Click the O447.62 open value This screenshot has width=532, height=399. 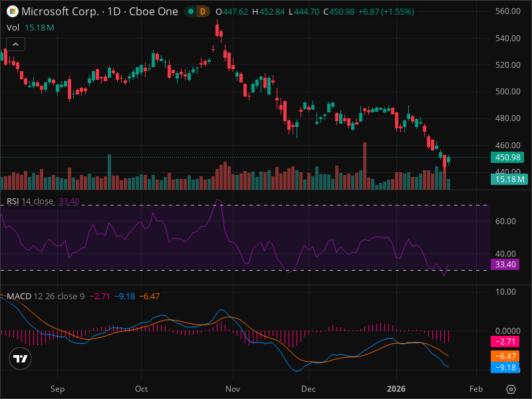click(x=231, y=12)
